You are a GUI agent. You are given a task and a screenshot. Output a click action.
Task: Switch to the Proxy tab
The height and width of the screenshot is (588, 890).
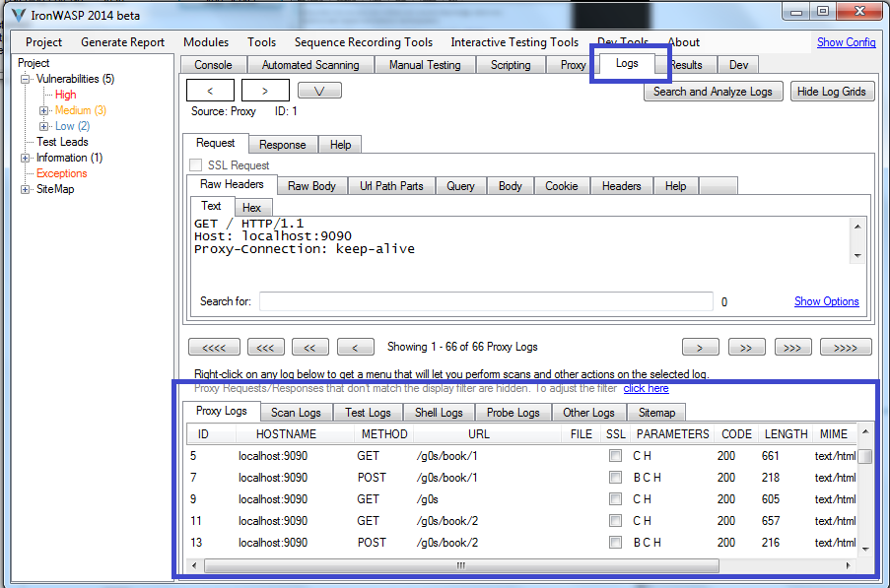coord(571,65)
